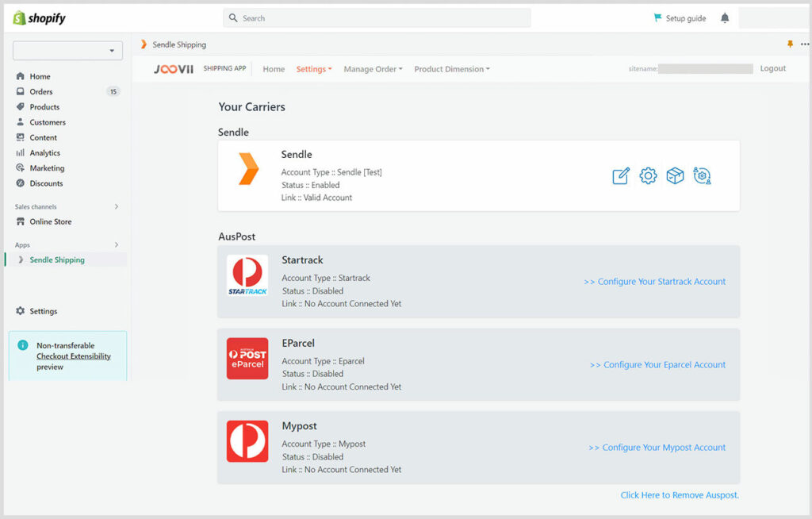
Task: Click the Online Store storefront icon
Action: pyautogui.click(x=20, y=221)
